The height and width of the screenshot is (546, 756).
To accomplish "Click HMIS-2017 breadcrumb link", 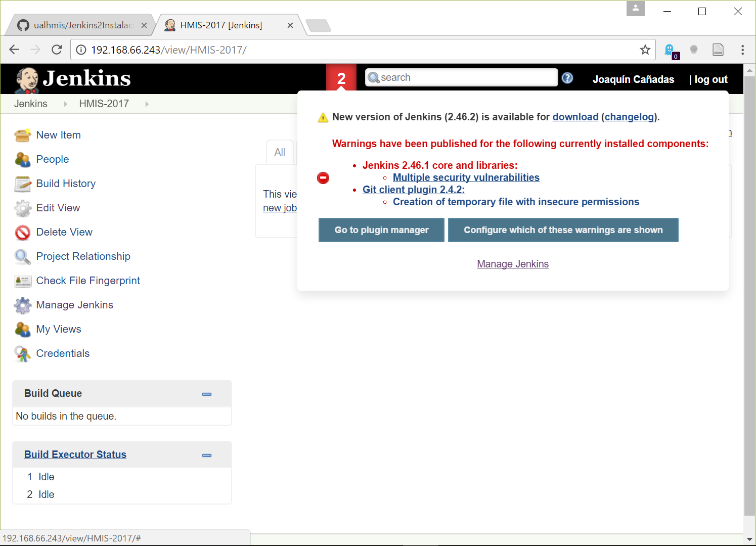I will point(104,104).
